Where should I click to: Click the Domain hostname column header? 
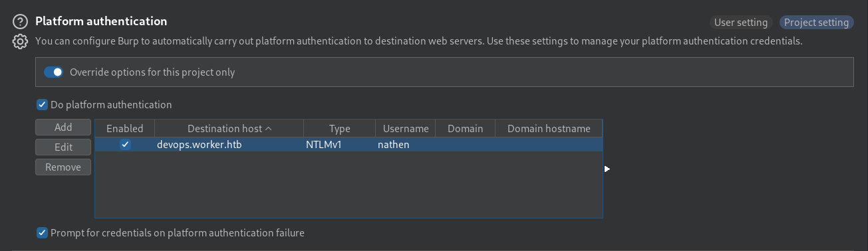tap(549, 128)
